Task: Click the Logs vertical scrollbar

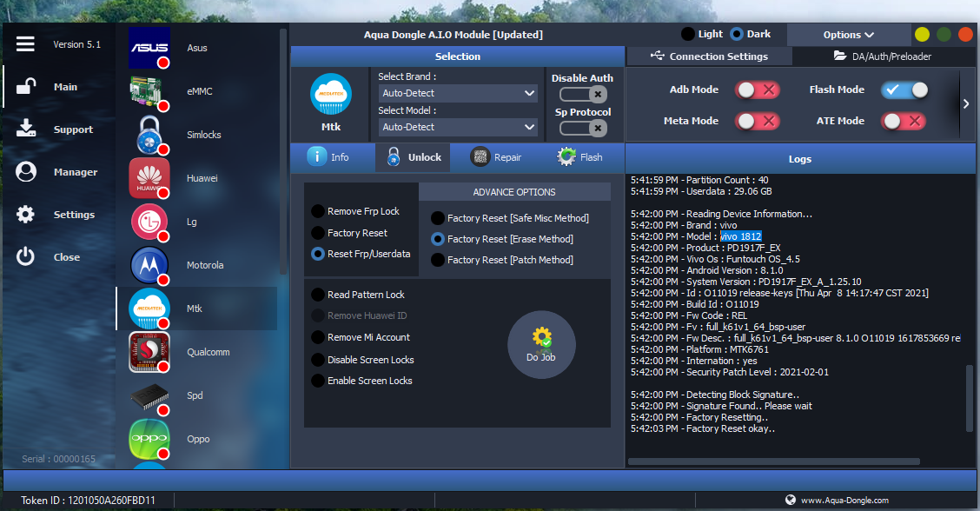Action: (x=970, y=398)
